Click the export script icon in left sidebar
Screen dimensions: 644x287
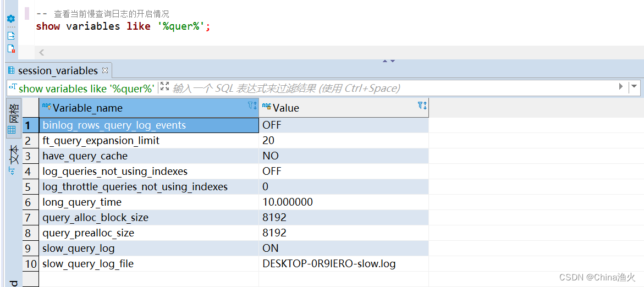coord(11,35)
